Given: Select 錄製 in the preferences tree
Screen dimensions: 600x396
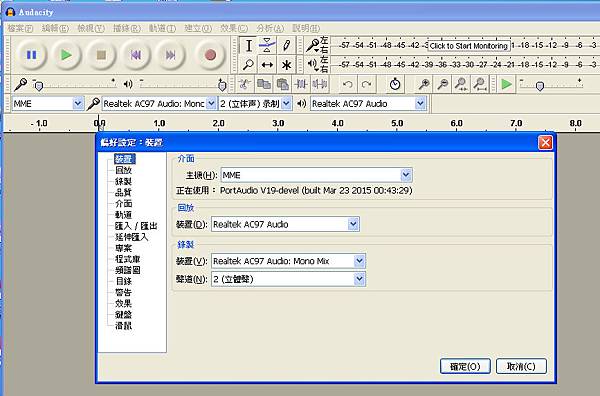Looking at the screenshot, I should (124, 181).
